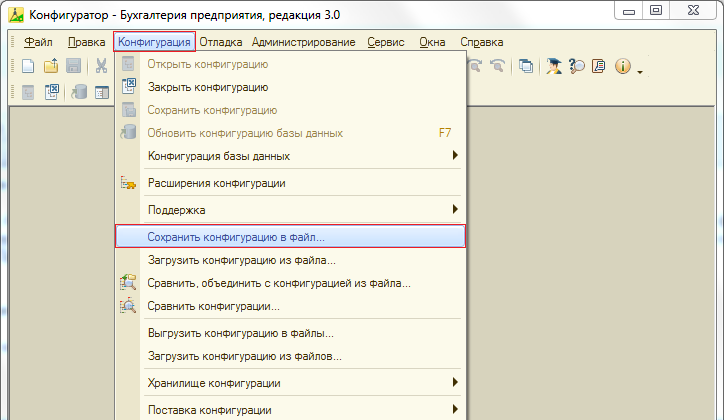Select Поставка конфигурации menu entry
Image resolution: width=724 pixels, height=420 pixels.
click(x=290, y=410)
